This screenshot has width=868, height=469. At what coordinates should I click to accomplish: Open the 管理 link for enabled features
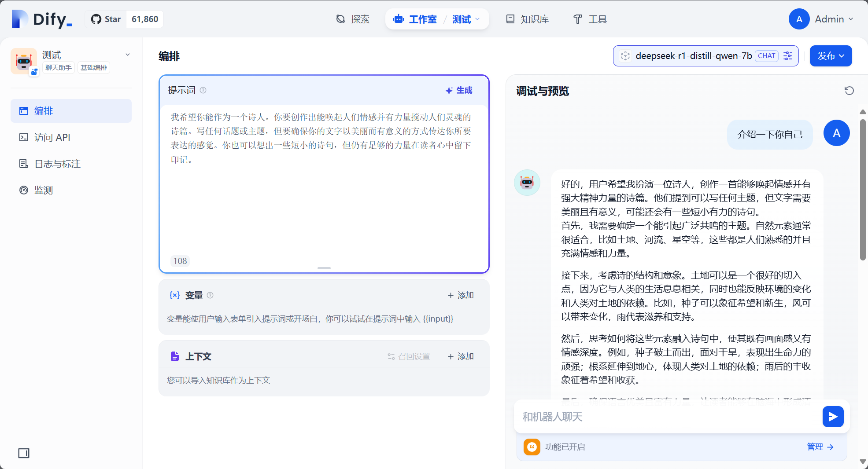pos(820,447)
